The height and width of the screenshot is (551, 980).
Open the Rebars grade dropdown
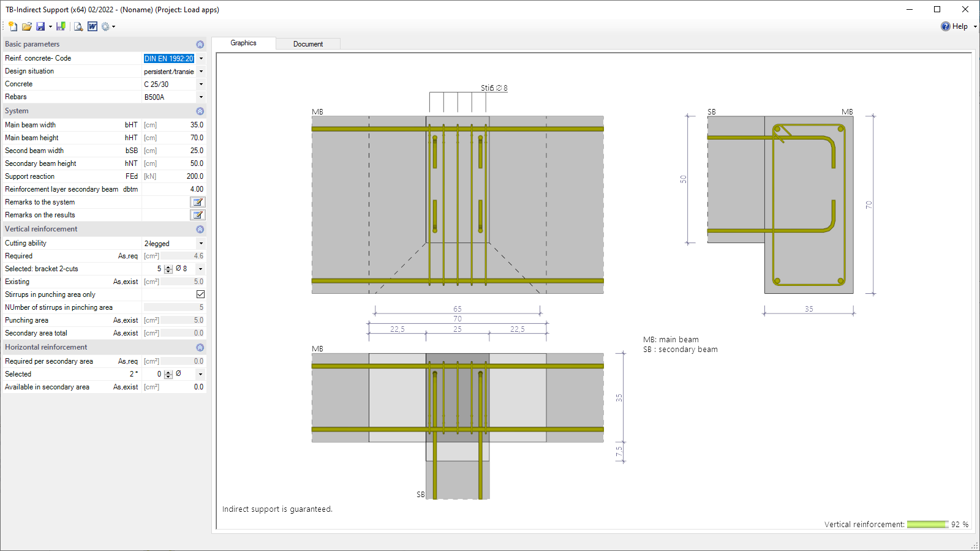[x=201, y=97]
